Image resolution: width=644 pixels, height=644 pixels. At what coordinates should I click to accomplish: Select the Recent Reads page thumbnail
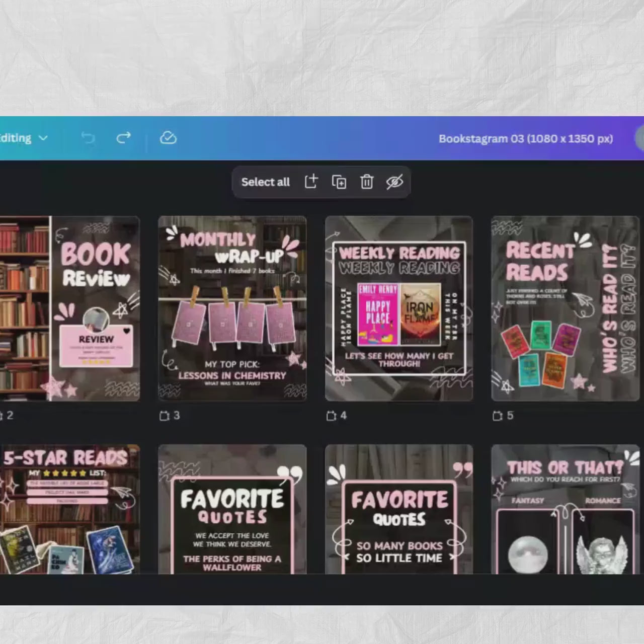[565, 308]
